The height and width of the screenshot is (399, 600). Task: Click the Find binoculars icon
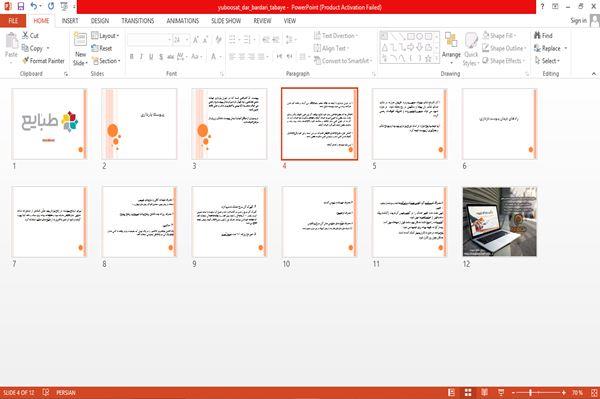[x=538, y=36]
